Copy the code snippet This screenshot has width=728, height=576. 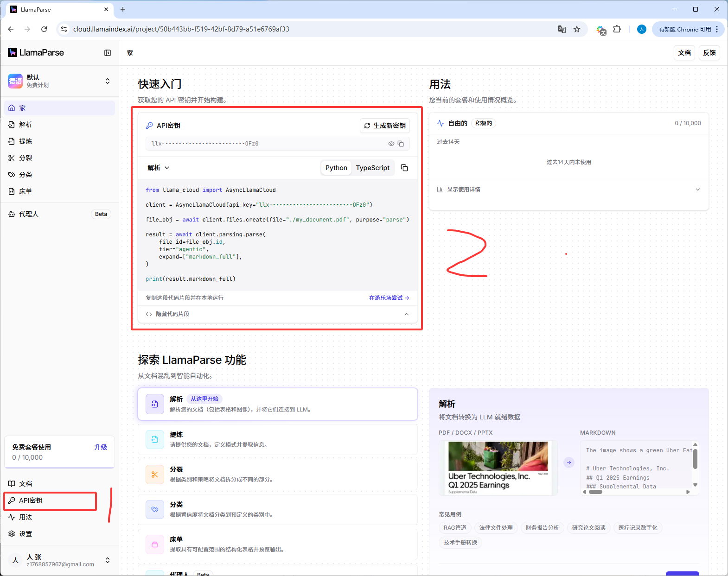(x=404, y=168)
